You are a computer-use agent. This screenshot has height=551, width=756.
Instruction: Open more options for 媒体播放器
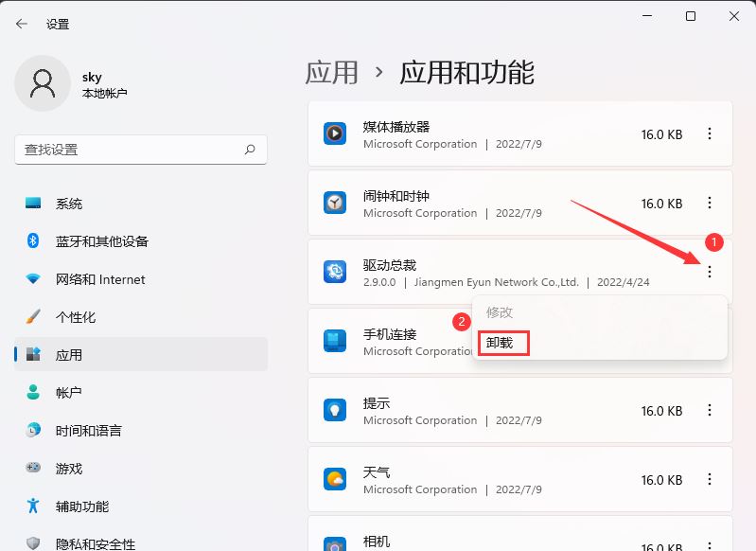click(710, 134)
